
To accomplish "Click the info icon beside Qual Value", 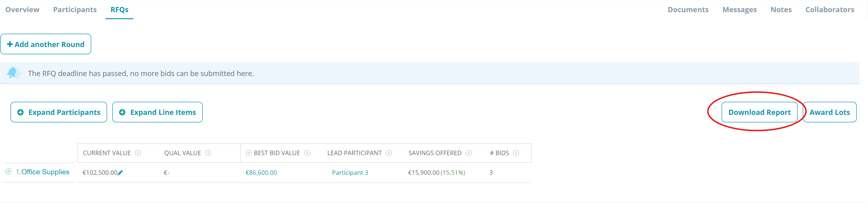I will click(208, 153).
